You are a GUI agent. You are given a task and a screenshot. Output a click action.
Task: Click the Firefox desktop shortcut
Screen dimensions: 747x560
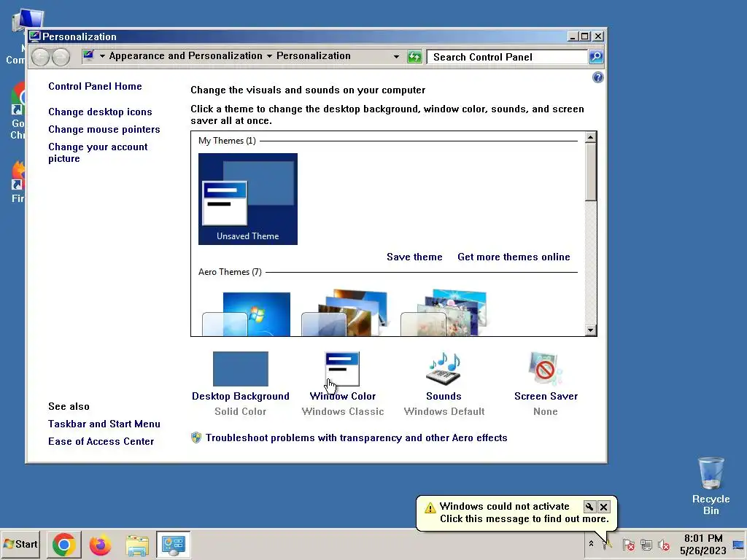(18, 182)
